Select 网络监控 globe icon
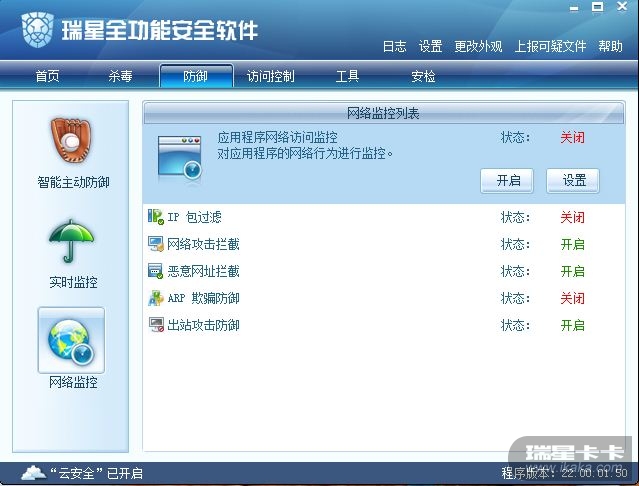 click(x=71, y=340)
